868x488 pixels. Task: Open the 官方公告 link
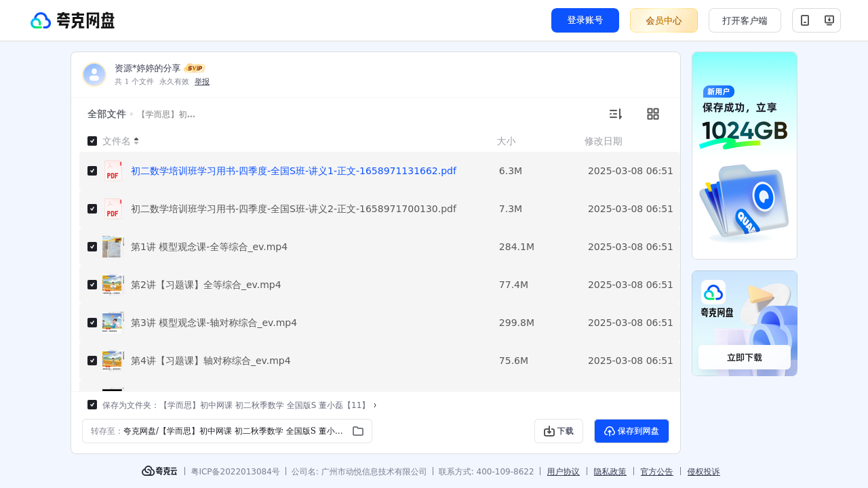[657, 472]
